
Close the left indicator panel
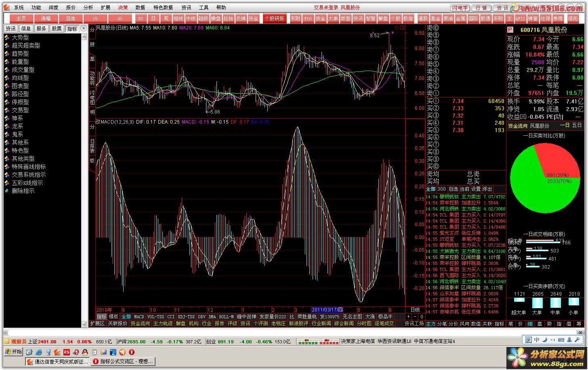click(84, 28)
